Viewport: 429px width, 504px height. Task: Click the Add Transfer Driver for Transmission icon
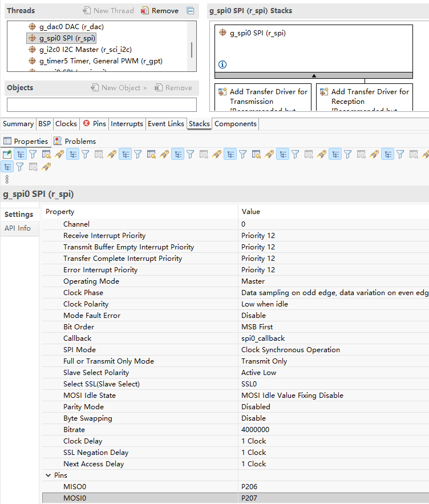point(222,92)
